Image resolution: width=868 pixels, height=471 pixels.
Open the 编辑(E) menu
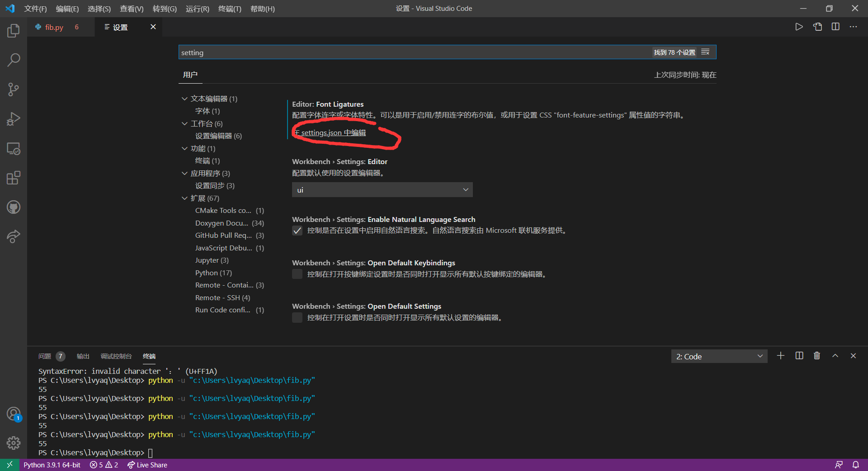[x=67, y=9]
